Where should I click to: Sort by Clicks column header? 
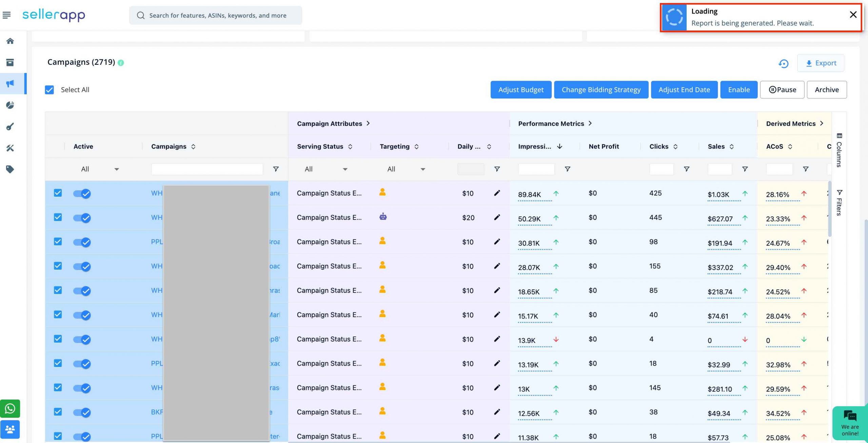point(664,147)
